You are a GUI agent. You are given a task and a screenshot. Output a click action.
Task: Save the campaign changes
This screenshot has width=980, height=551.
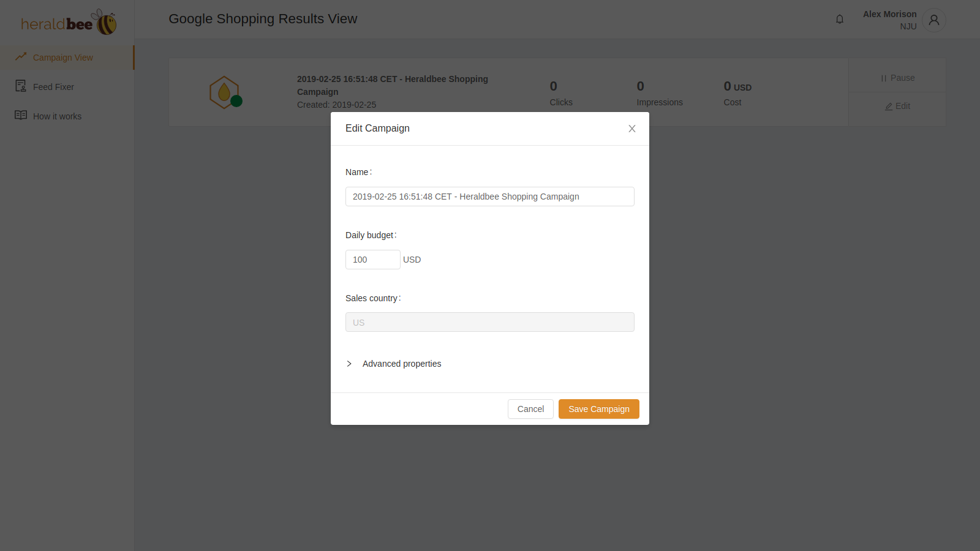(598, 408)
